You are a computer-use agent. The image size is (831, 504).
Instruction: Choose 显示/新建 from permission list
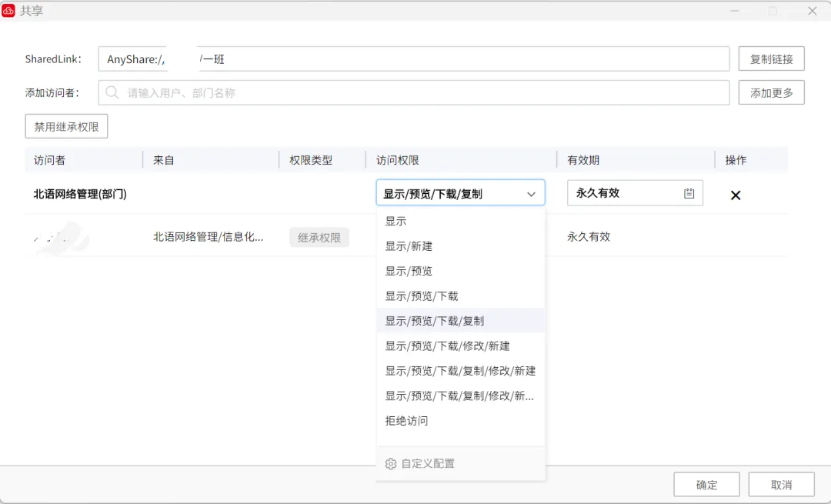click(x=461, y=246)
